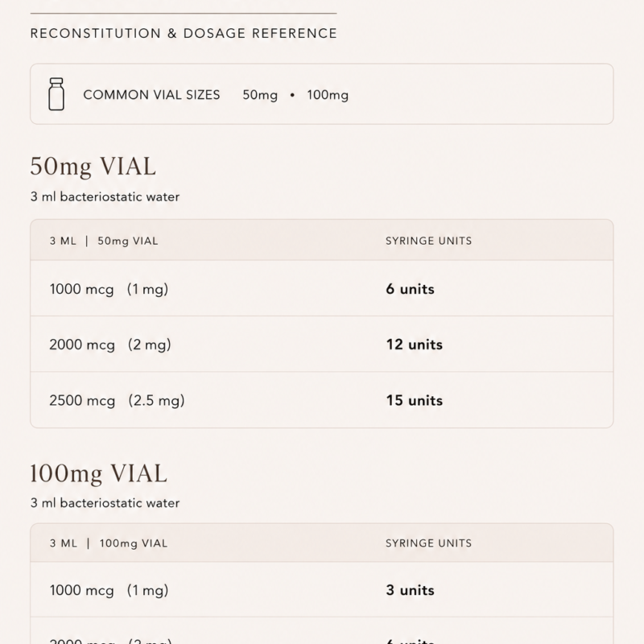Select the 100mg common vial size
The width and height of the screenshot is (644, 644).
pyautogui.click(x=328, y=95)
